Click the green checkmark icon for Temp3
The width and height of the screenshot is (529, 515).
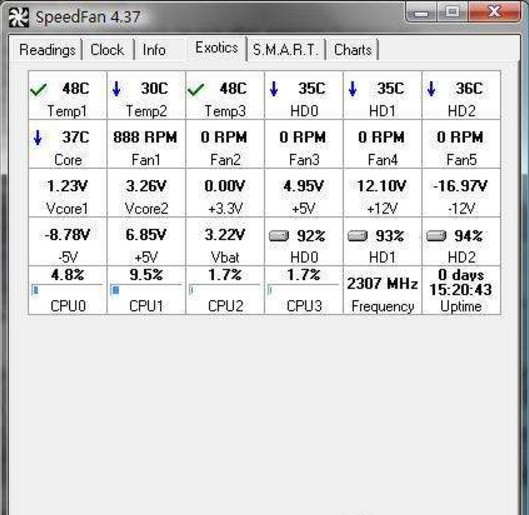[x=196, y=90]
